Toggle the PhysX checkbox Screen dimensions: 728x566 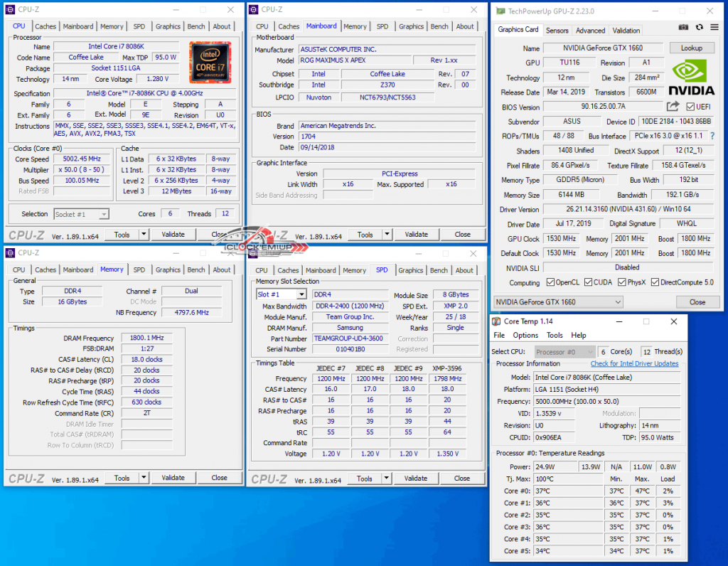tap(623, 282)
